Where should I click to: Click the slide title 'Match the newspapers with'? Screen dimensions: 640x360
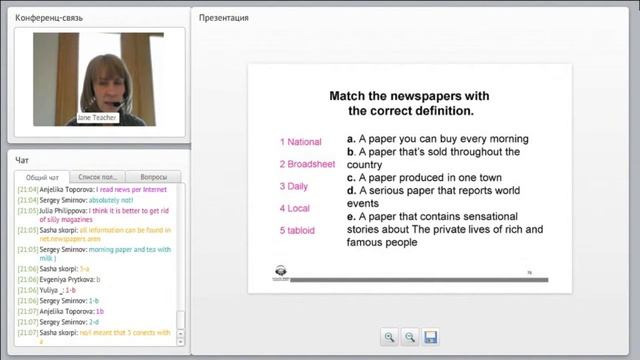409,96
